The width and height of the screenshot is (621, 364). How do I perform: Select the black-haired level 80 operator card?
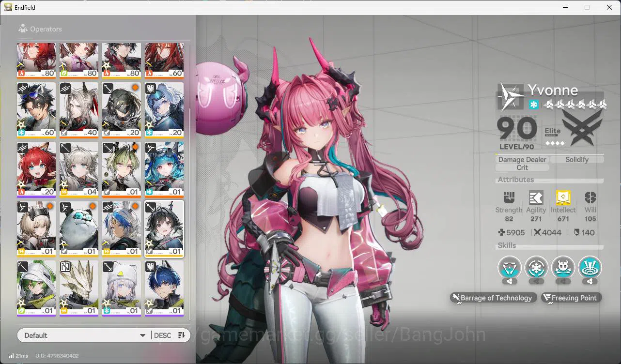tap(122, 61)
